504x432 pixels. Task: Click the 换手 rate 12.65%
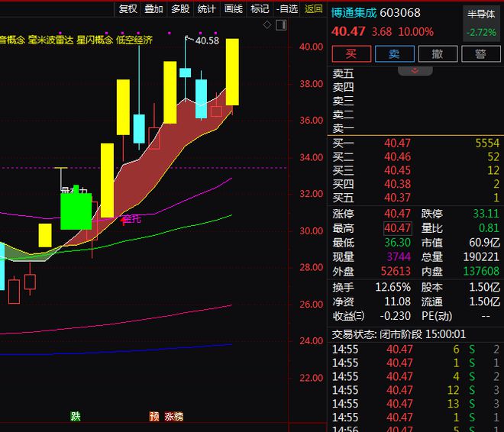(x=393, y=287)
